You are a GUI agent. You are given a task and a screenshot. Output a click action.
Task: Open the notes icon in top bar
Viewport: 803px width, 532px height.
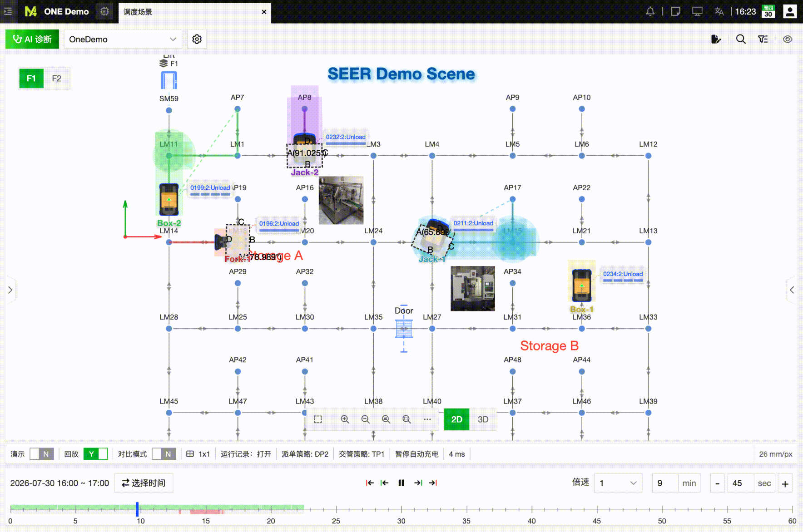[x=675, y=11]
